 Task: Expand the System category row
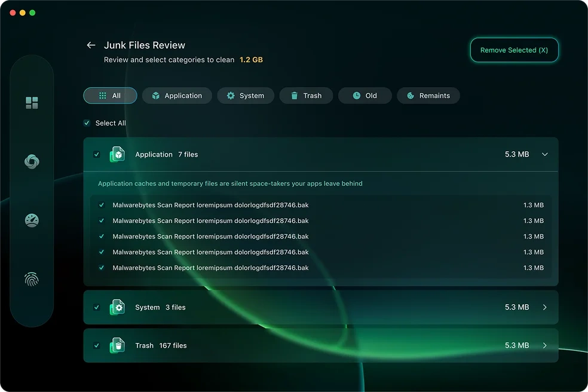point(544,307)
